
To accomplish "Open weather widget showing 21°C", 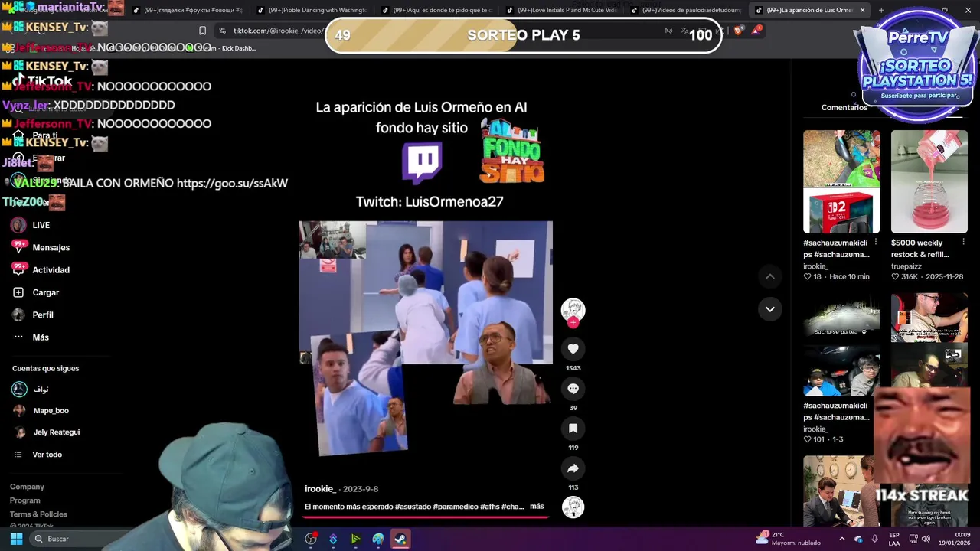I will coord(788,539).
